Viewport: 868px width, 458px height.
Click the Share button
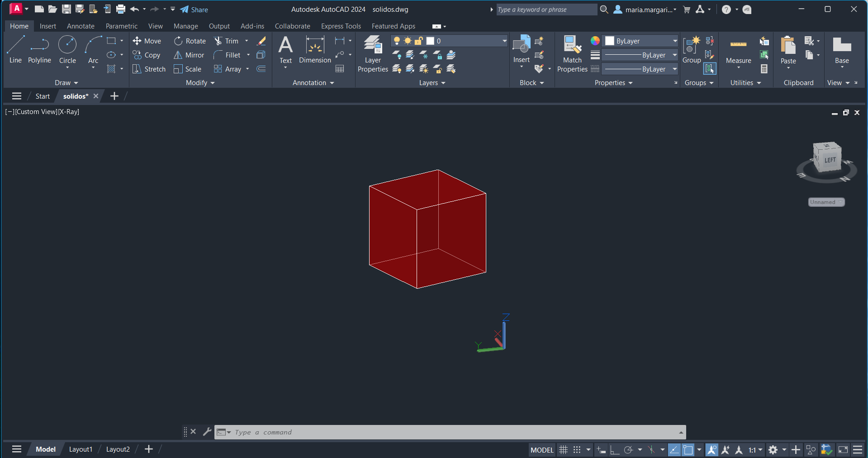194,10
